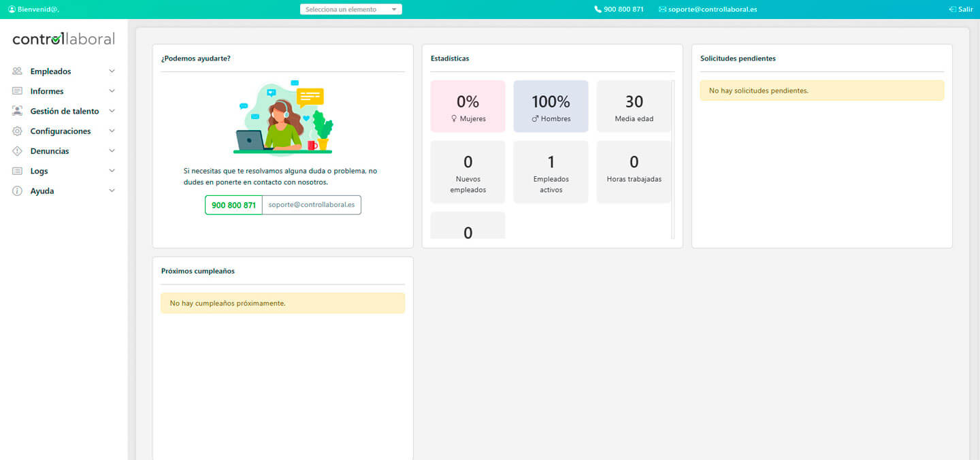The image size is (980, 460).
Task: Click the '¿Podemos ayudarte?' heading
Action: tap(196, 59)
